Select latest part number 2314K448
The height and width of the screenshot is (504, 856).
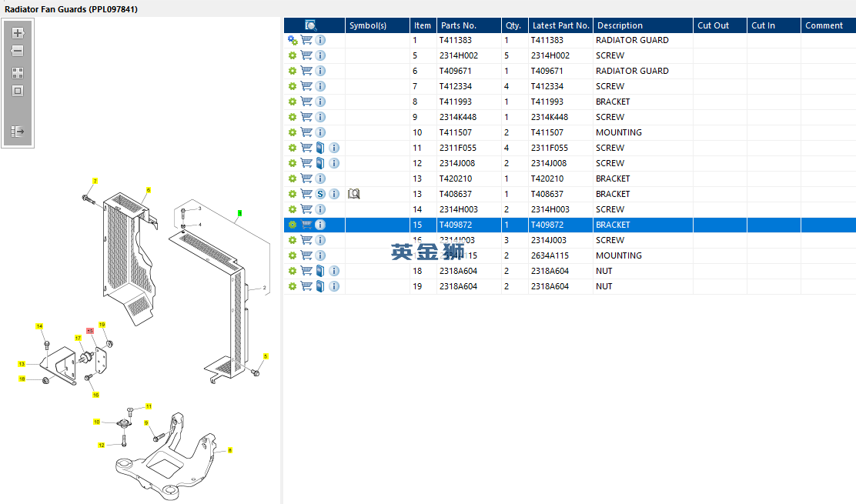pyautogui.click(x=549, y=117)
